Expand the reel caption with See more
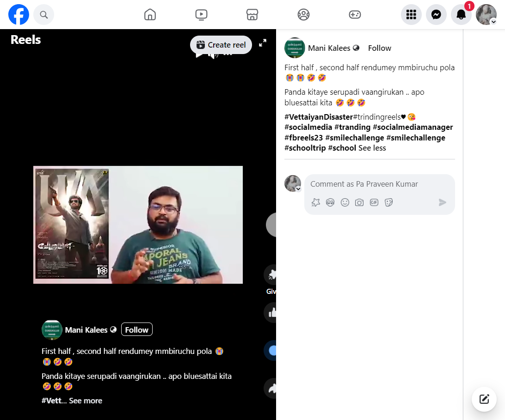This screenshot has width=505, height=420. (x=86, y=401)
